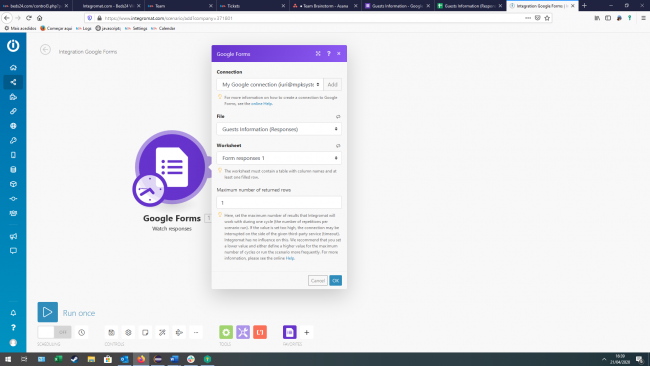This screenshot has height=366, width=650.
Task: Open the Worksheet dropdown Form responses 1
Action: click(x=279, y=158)
